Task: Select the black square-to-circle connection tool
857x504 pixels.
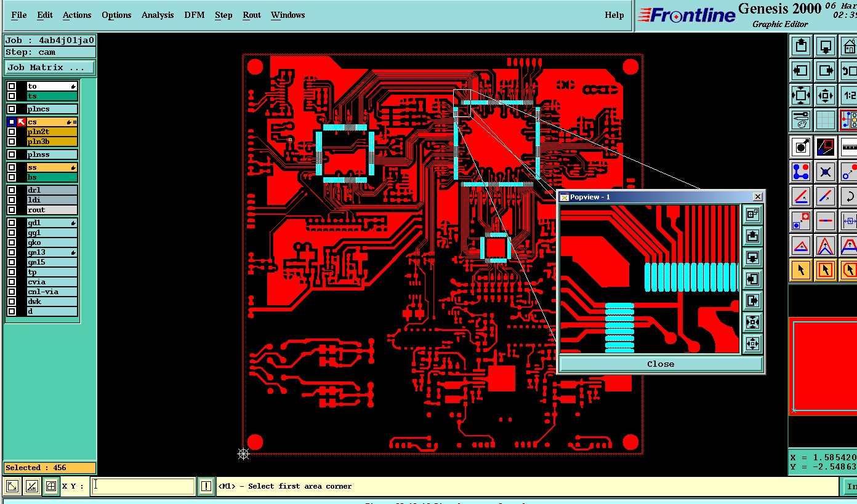Action: [826, 147]
